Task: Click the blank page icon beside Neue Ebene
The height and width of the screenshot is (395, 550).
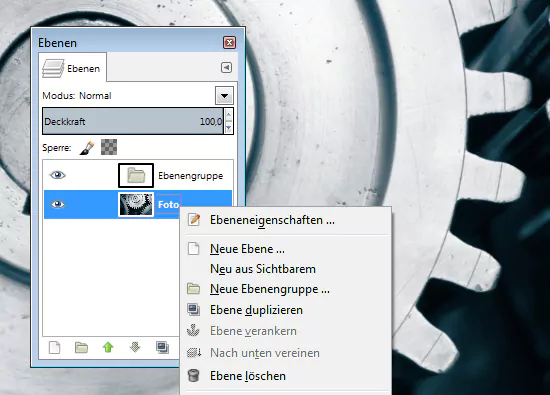Action: [x=194, y=249]
